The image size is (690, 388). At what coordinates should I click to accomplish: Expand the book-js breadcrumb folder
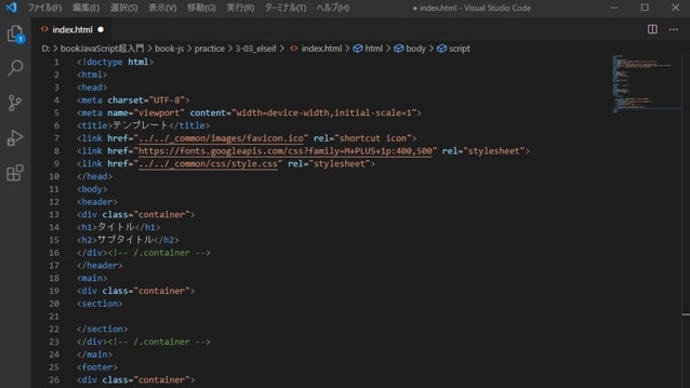[169, 48]
